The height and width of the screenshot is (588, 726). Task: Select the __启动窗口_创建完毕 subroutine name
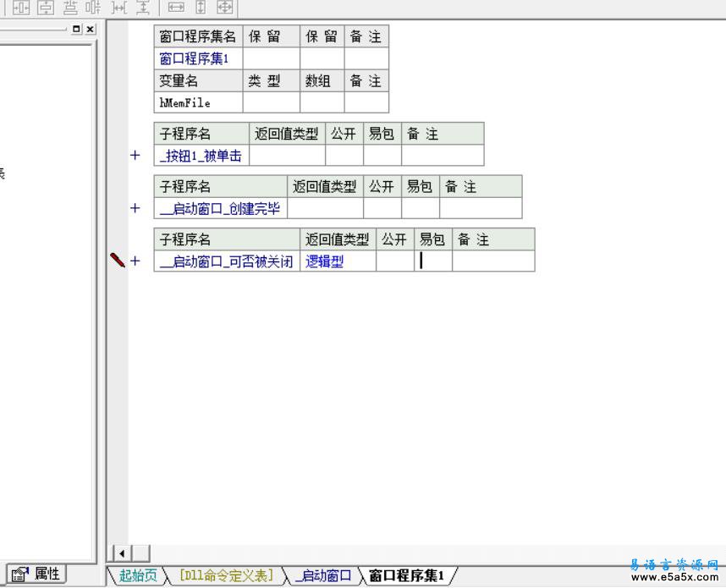tap(220, 209)
